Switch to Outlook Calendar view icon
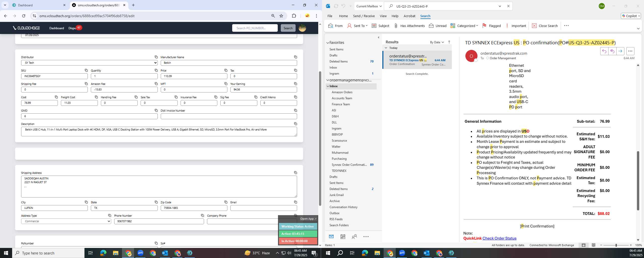The image size is (644, 258). click(343, 237)
